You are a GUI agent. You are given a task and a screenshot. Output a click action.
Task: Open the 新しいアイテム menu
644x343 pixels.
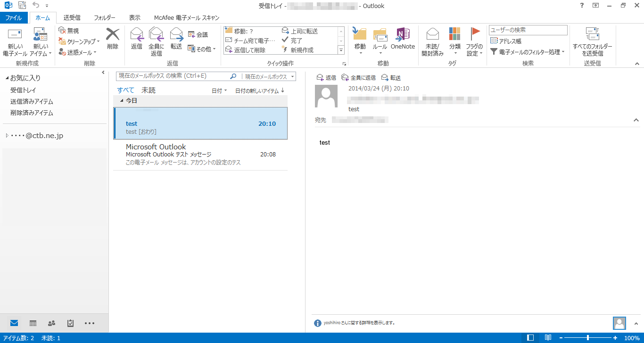[x=41, y=42]
